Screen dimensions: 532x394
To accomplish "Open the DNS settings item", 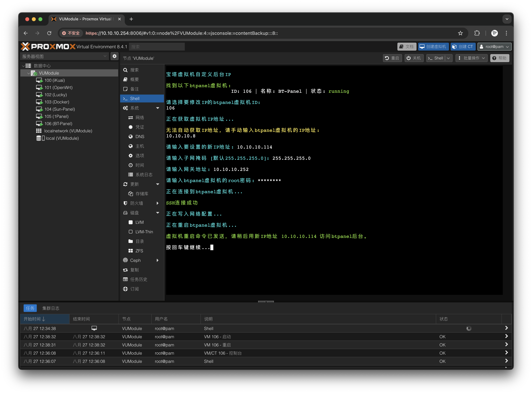I will 139,137.
